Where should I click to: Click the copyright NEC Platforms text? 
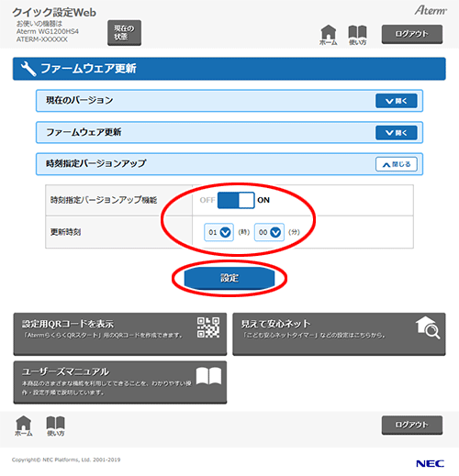(x=66, y=459)
